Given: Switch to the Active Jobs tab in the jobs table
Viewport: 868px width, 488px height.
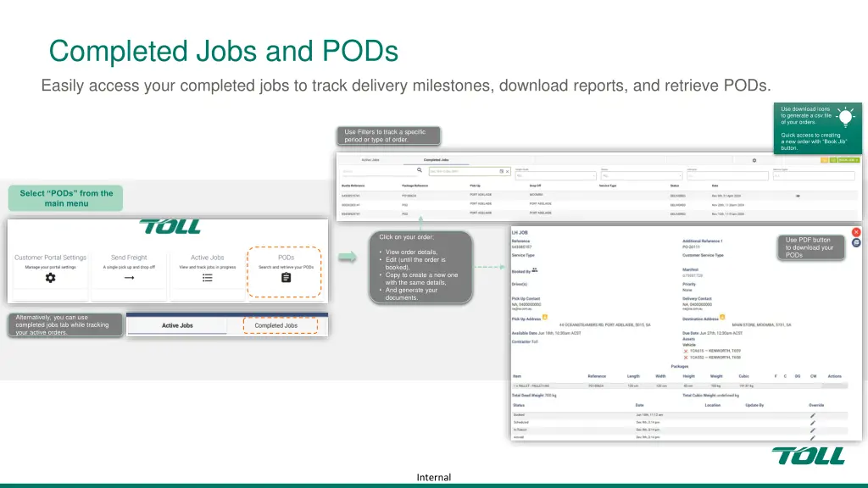Looking at the screenshot, I should 370,160.
